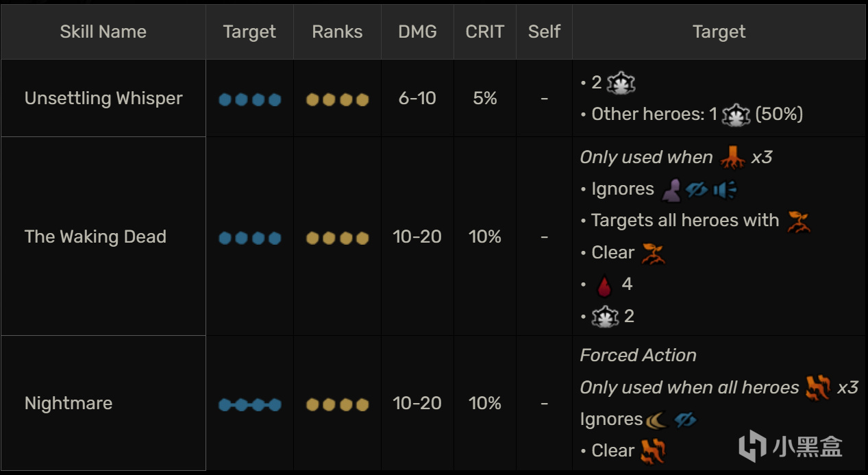The image size is (868, 475).
Task: Click the root icon beside "Only used when"
Action: pos(732,158)
